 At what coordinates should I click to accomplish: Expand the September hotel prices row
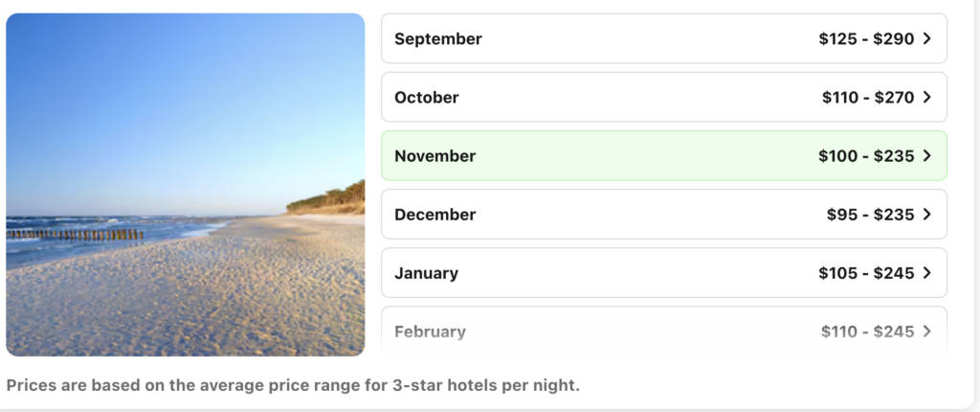point(664,39)
